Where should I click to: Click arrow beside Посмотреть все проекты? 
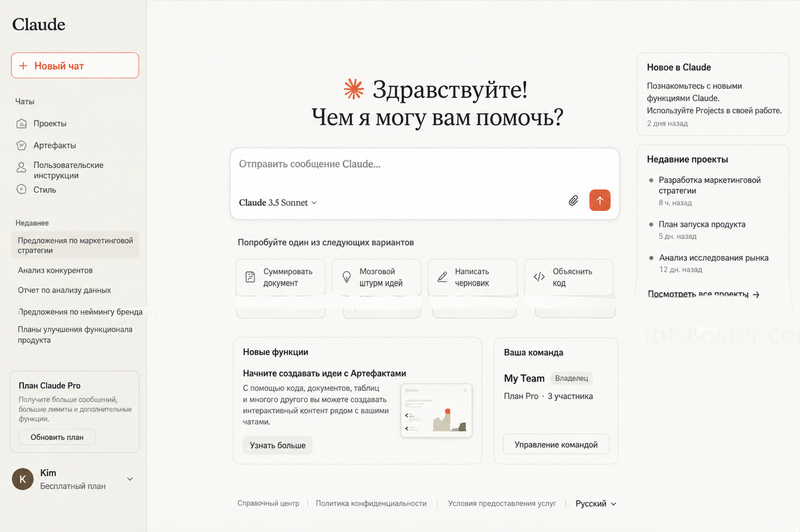pos(756,294)
